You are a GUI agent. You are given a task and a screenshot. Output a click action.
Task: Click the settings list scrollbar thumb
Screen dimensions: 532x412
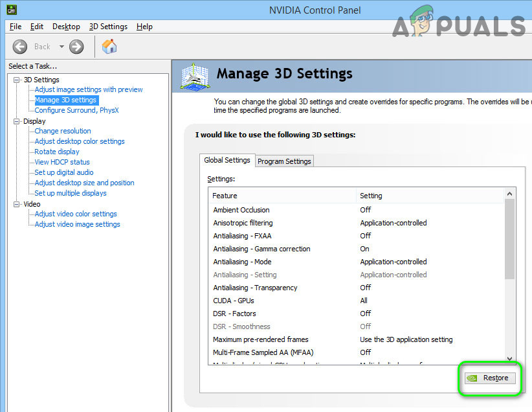509,239
